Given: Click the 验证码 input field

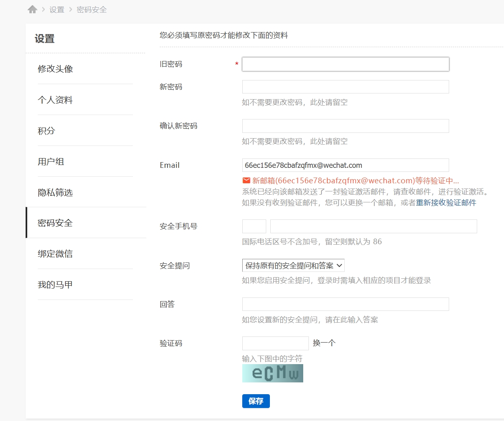Looking at the screenshot, I should click(x=276, y=343).
